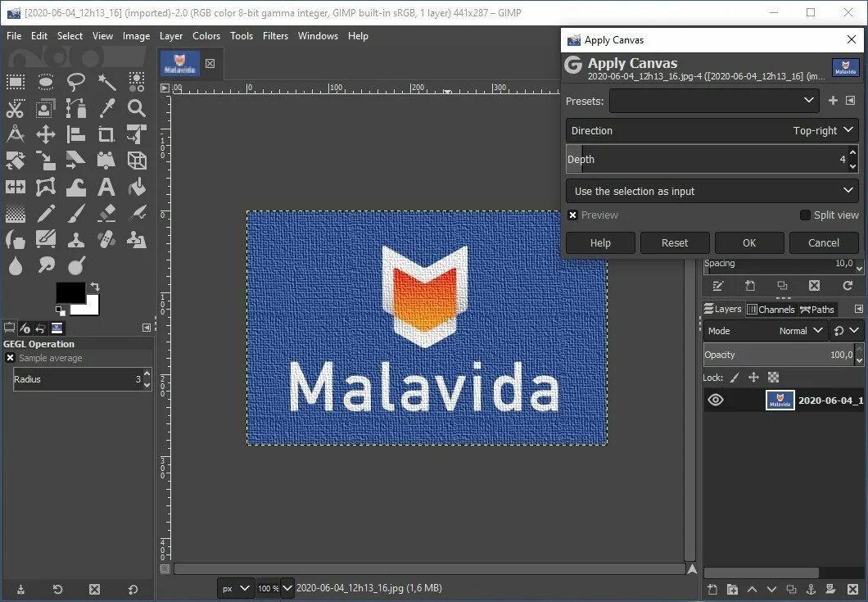Hide the 2020-06-04_1 layer with eye icon
The width and height of the screenshot is (868, 602).
pyautogui.click(x=715, y=400)
